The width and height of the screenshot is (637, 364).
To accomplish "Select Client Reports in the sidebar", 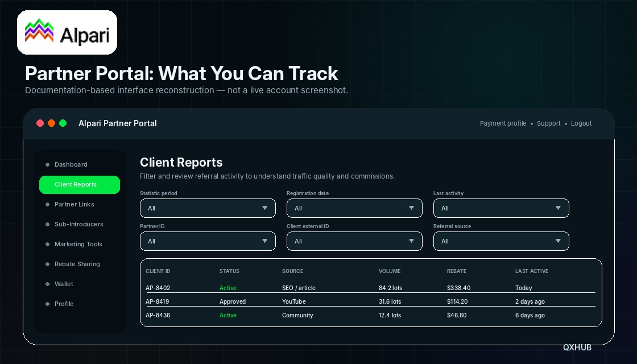I will click(x=80, y=184).
